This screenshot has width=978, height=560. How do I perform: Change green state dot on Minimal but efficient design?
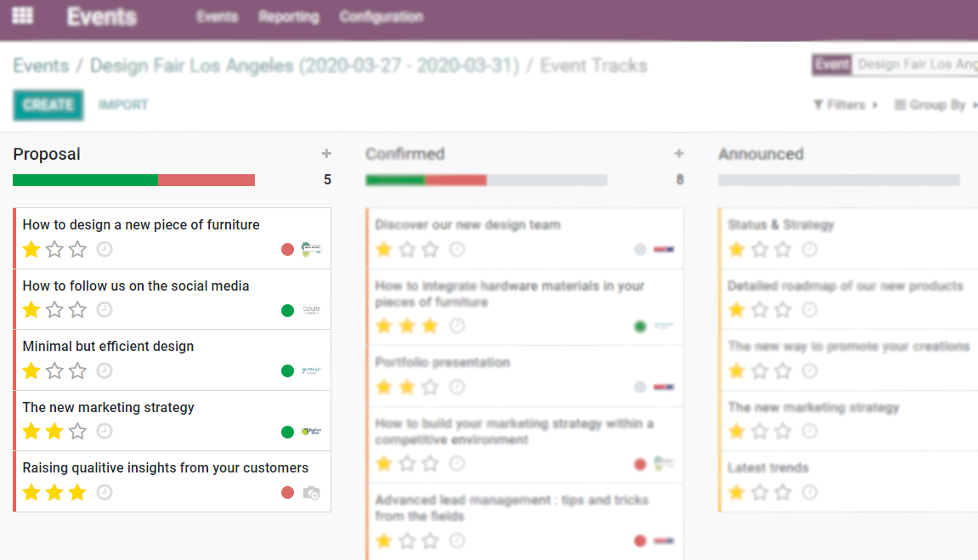point(287,371)
